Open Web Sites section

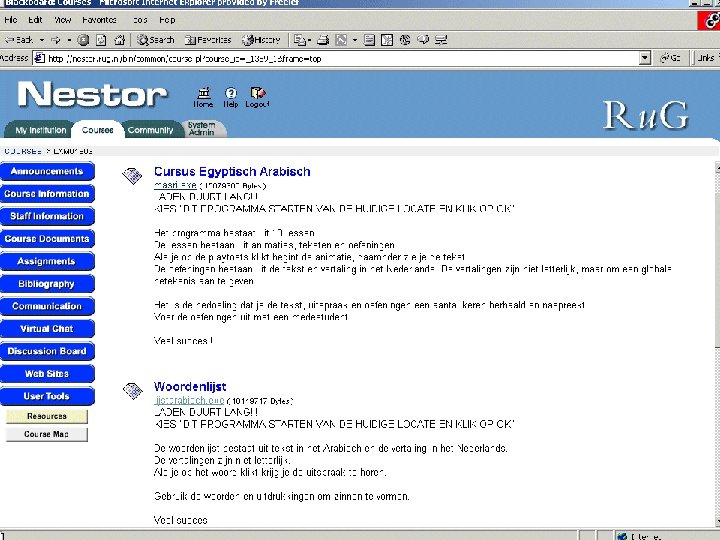(x=47, y=374)
